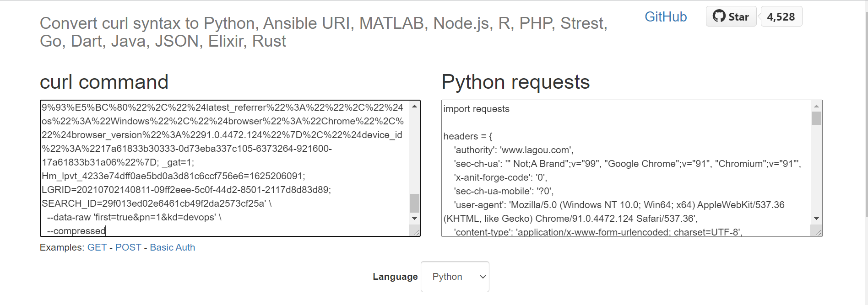Open the Language dropdown showing Python
868x305 pixels.
point(455,277)
